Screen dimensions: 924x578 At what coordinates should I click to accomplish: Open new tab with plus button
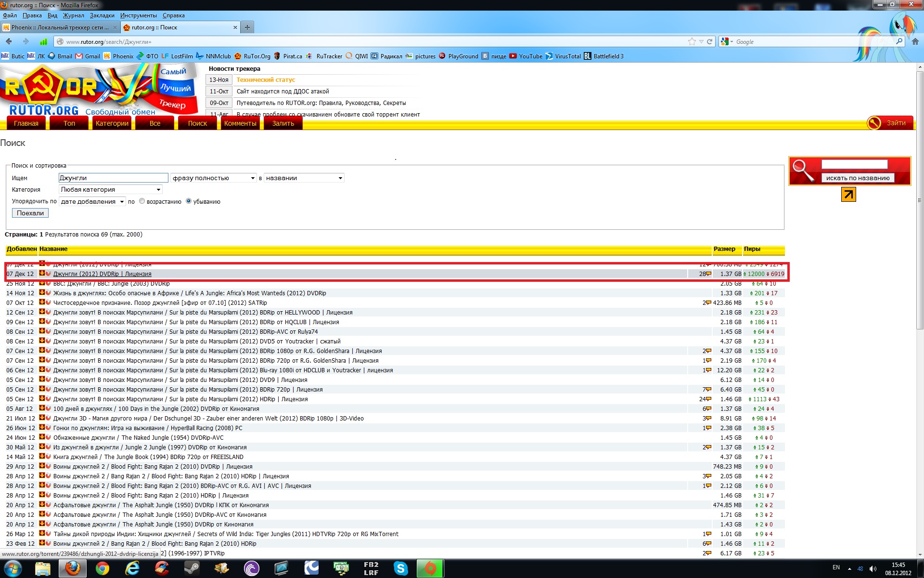(x=247, y=27)
